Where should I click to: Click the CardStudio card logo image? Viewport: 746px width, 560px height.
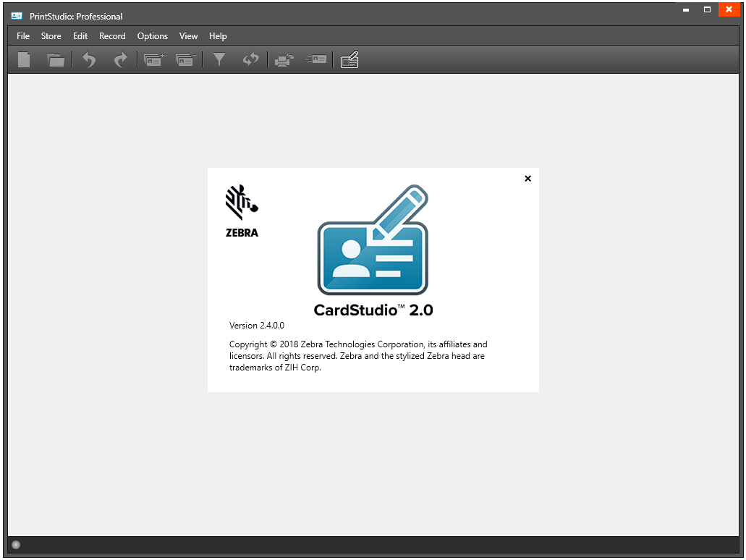[373, 239]
